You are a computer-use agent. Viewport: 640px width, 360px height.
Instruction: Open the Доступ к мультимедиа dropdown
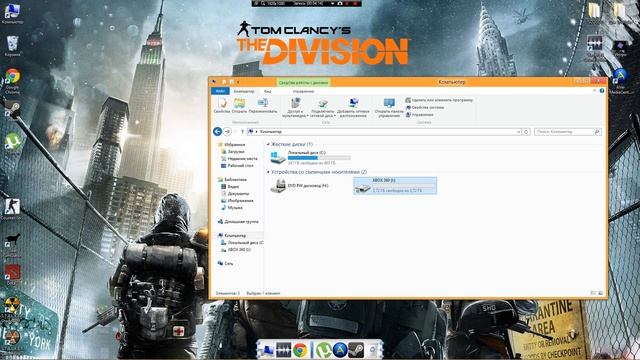[295, 108]
